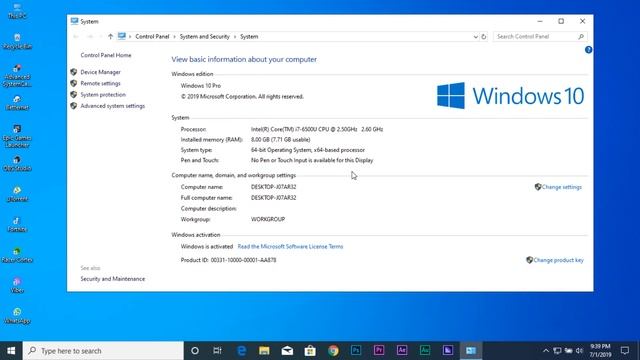Select the Fortnite desktop icon

[x=17, y=224]
